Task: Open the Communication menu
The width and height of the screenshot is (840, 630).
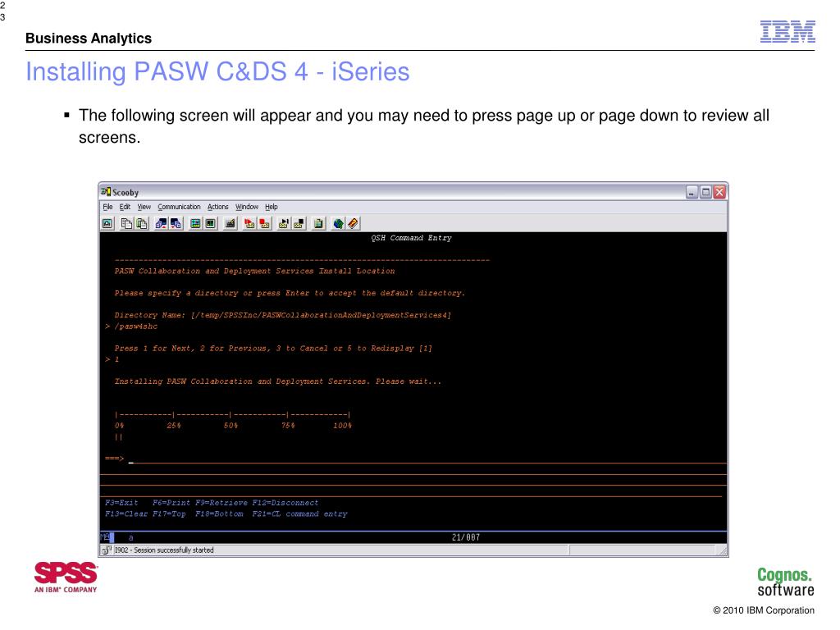Action: click(179, 207)
